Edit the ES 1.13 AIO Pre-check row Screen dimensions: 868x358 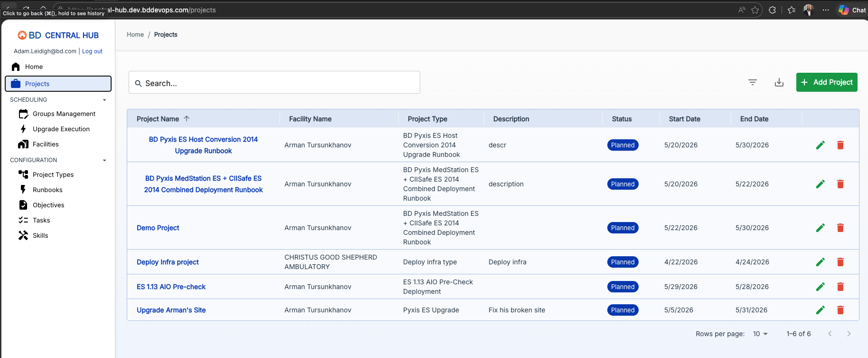pyautogui.click(x=821, y=287)
